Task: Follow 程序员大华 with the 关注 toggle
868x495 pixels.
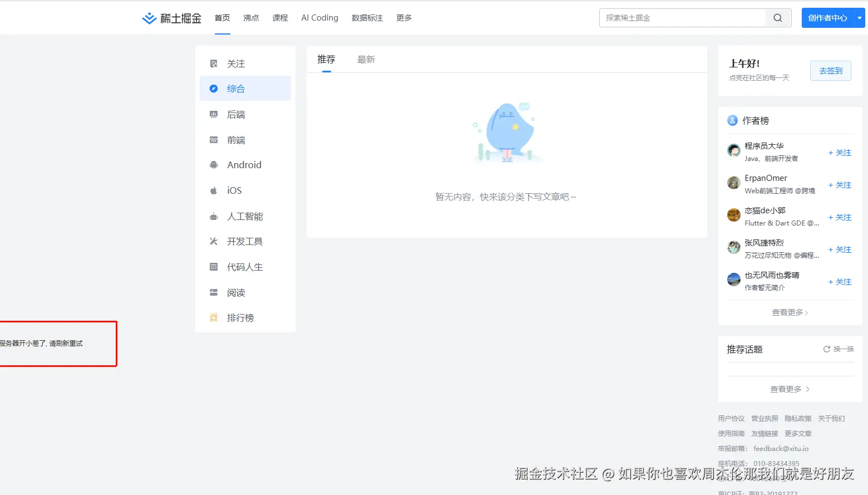Action: [839, 152]
